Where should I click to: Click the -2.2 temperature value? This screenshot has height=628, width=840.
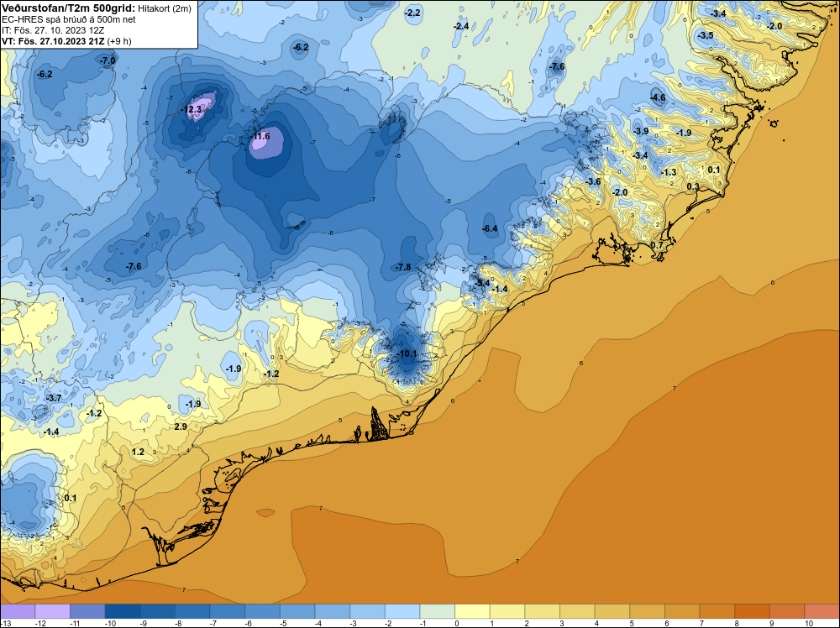pos(412,13)
